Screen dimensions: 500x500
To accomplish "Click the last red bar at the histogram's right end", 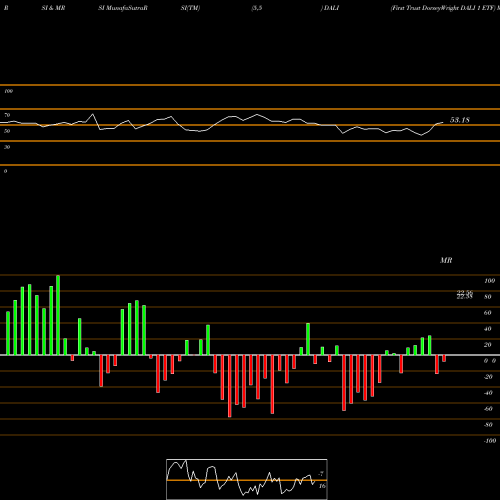I will click(x=444, y=358).
